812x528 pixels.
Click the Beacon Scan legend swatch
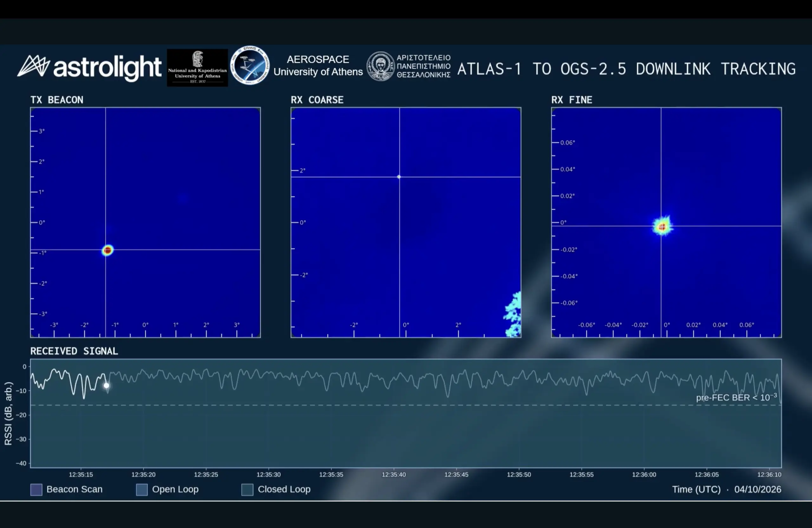tap(36, 489)
